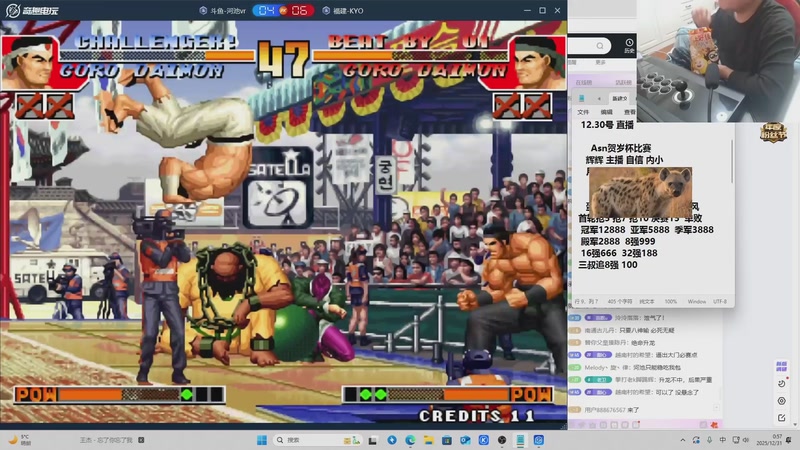Click the Notepad app icon in its title bar
Screen dimensions: 800x450
pyautogui.click(x=582, y=98)
